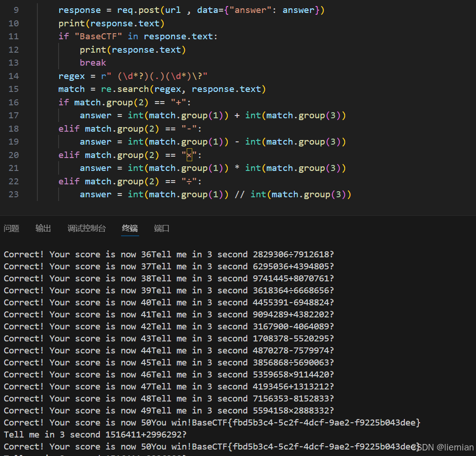Select the answer variable on line 17

click(x=95, y=115)
